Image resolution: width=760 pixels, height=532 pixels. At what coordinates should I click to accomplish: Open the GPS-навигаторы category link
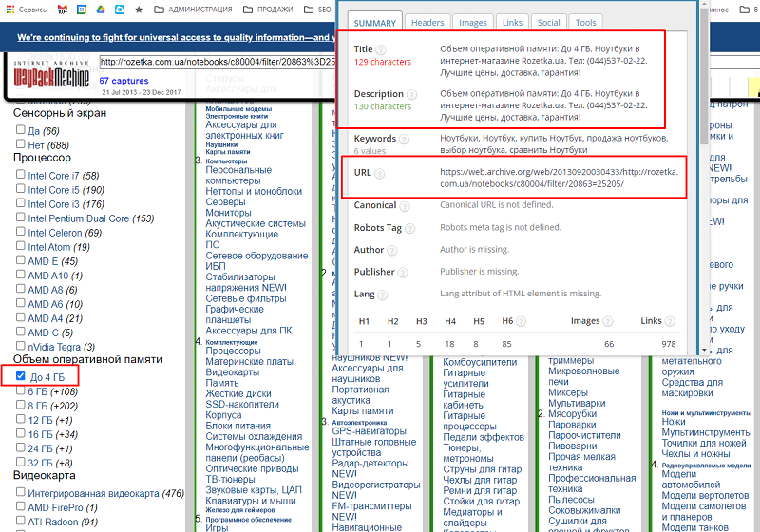(369, 431)
